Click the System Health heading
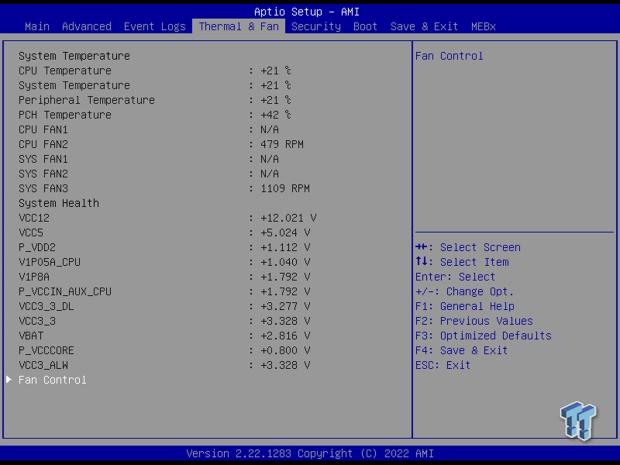This screenshot has width=620, height=465. click(59, 203)
